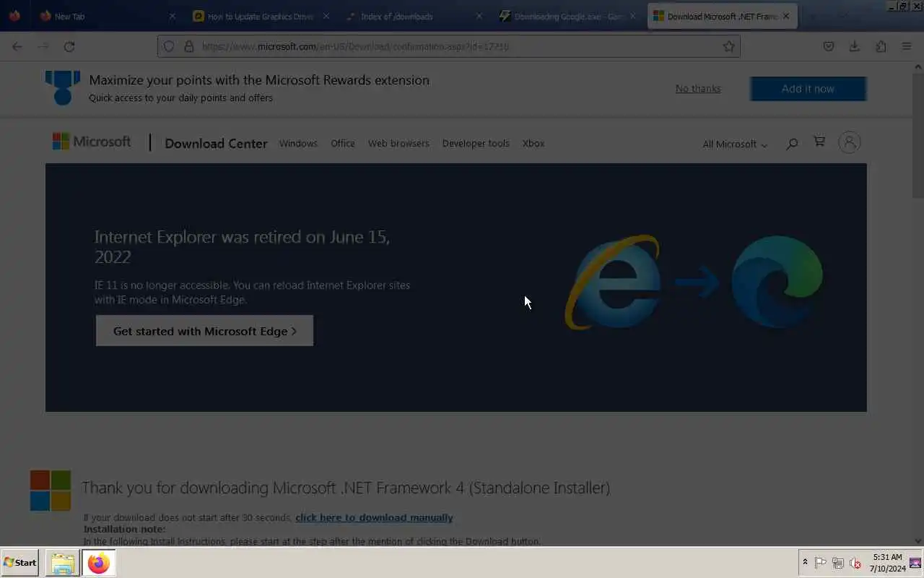
Task: Click the browser forward arrow
Action: (x=43, y=46)
